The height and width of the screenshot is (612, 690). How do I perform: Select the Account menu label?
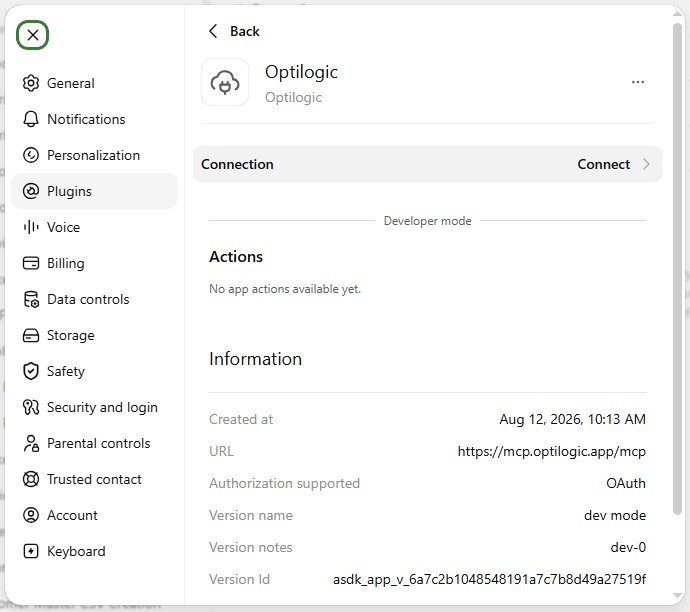(72, 515)
